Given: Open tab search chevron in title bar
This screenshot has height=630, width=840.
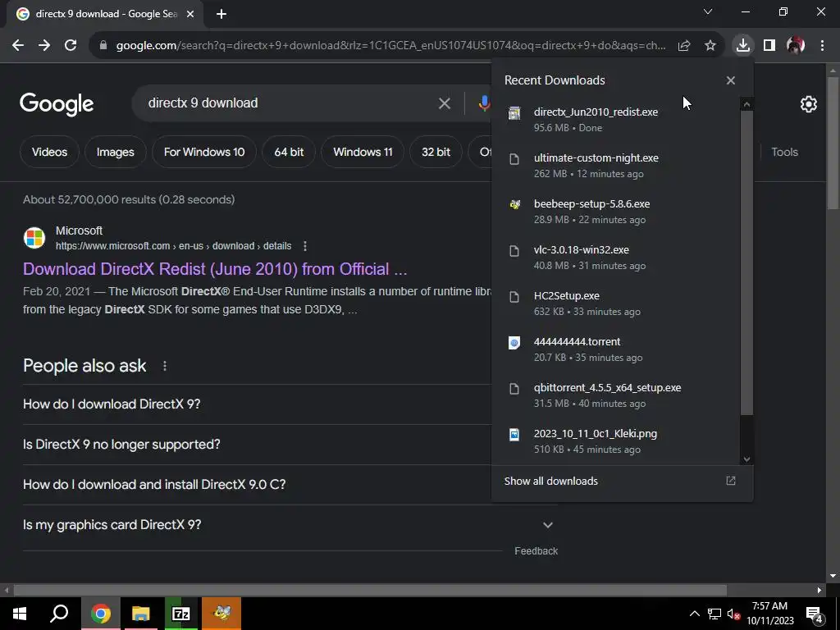Looking at the screenshot, I should (x=708, y=11).
